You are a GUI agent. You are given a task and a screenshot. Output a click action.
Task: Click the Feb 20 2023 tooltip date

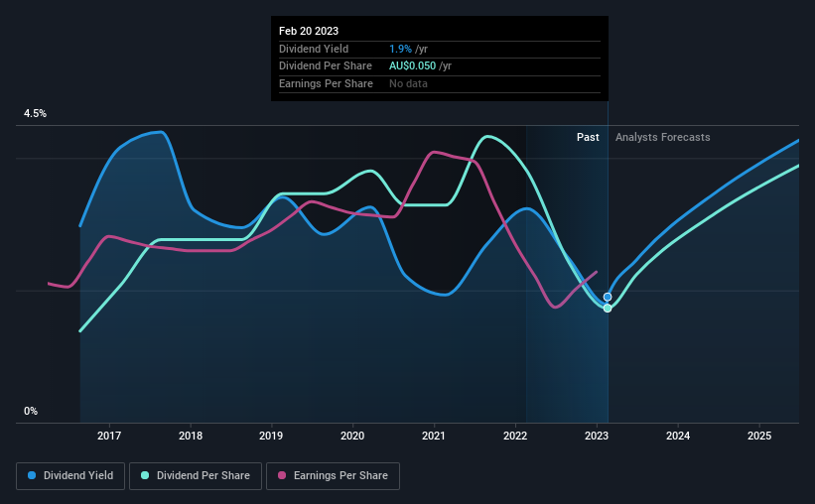click(309, 31)
